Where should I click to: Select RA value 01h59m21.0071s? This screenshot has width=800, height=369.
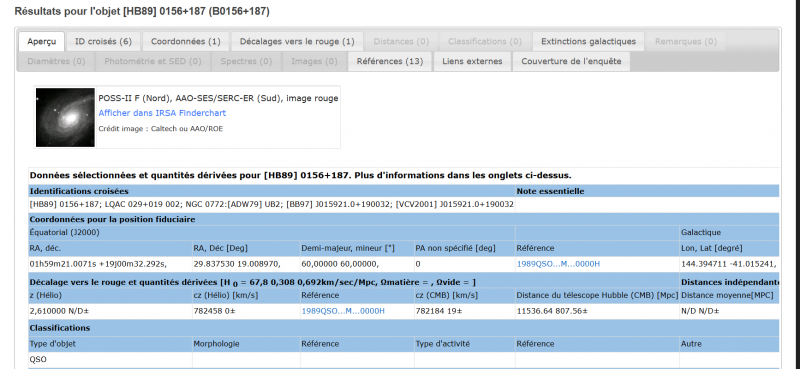98,264
